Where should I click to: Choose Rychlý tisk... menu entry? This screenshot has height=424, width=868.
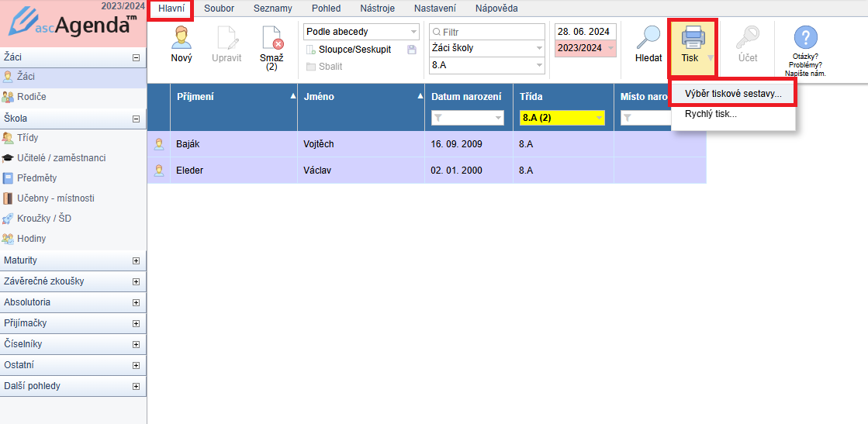point(733,114)
